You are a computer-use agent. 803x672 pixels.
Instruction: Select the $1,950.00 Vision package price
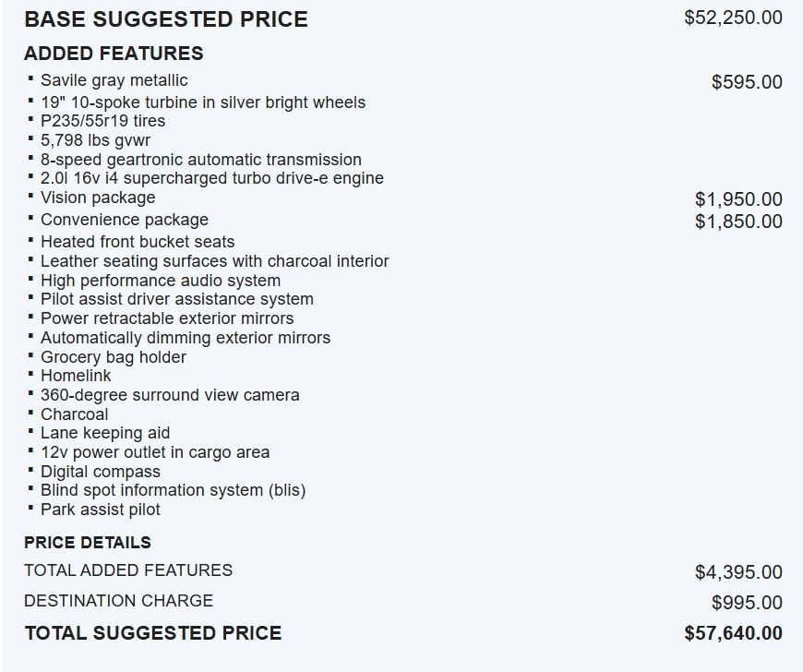point(739,199)
